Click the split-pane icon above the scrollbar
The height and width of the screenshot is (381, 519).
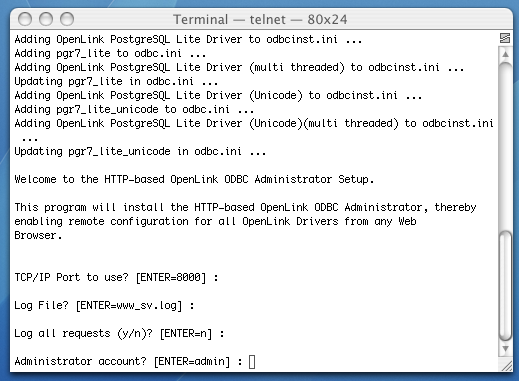tap(505, 38)
